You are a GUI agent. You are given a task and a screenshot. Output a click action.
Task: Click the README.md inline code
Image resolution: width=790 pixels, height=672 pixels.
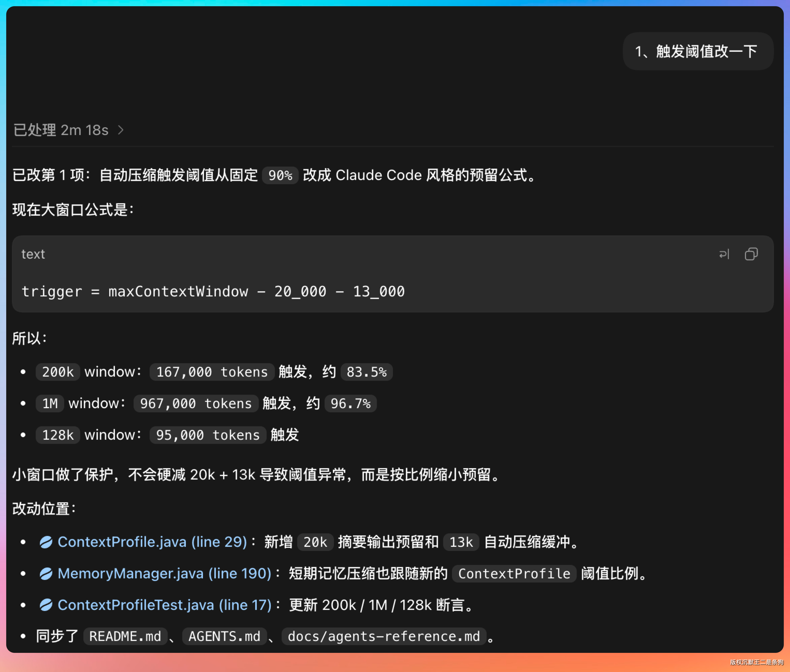(125, 637)
